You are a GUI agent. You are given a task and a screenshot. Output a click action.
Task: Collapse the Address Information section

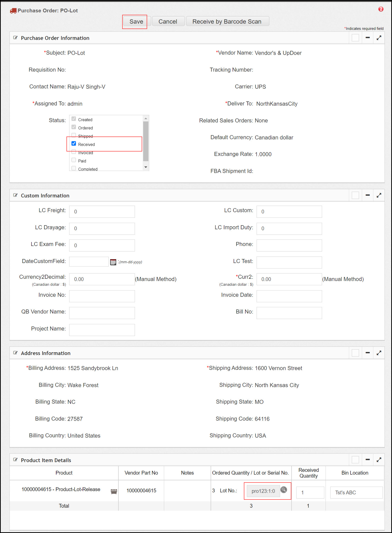pyautogui.click(x=368, y=353)
